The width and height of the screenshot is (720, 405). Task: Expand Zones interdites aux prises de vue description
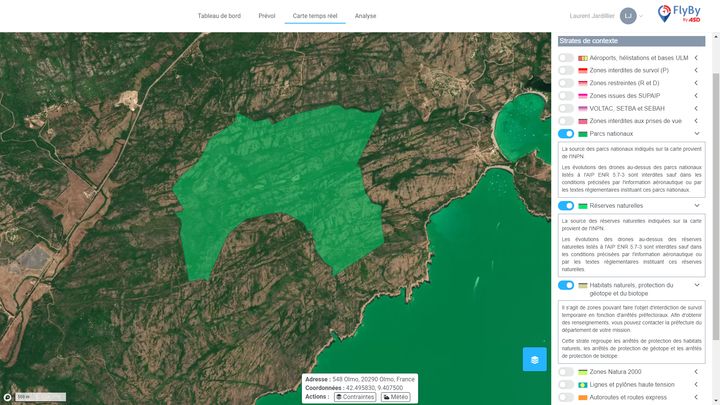pyautogui.click(x=697, y=121)
